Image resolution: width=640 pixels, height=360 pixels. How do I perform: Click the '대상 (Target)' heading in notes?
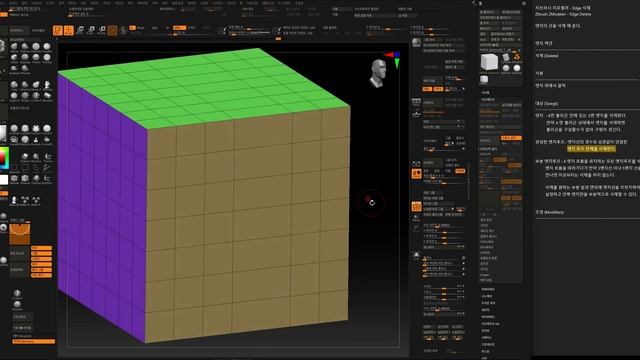pyautogui.click(x=547, y=104)
